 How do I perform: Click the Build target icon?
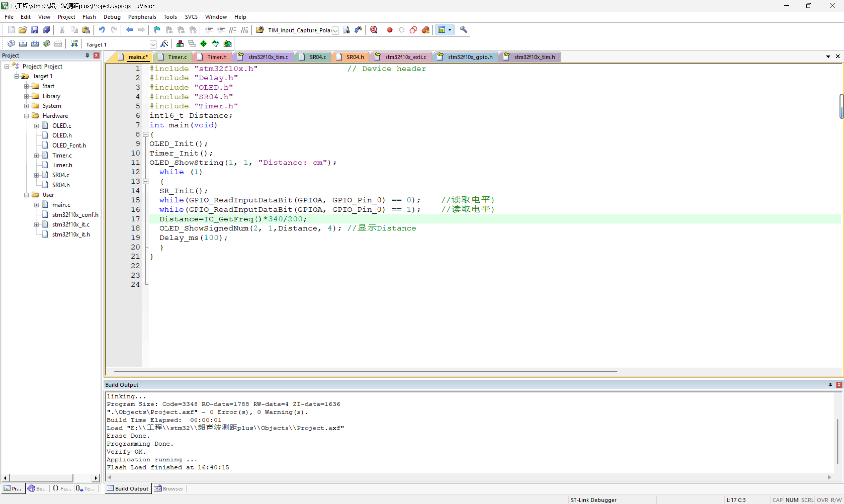(x=23, y=44)
